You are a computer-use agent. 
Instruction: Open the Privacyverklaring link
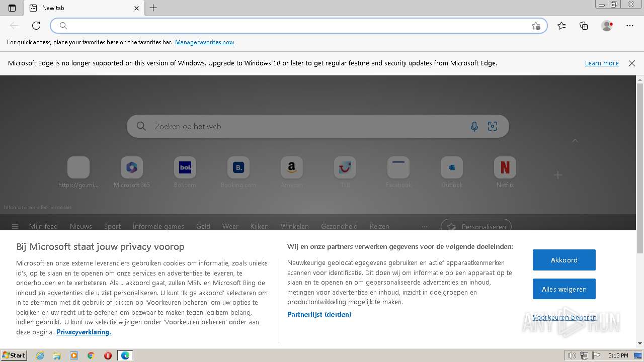coord(84,332)
